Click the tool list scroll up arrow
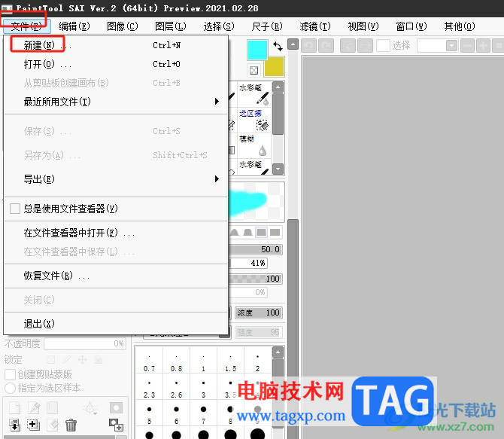Image resolution: width=504 pixels, height=439 pixels. point(278,87)
